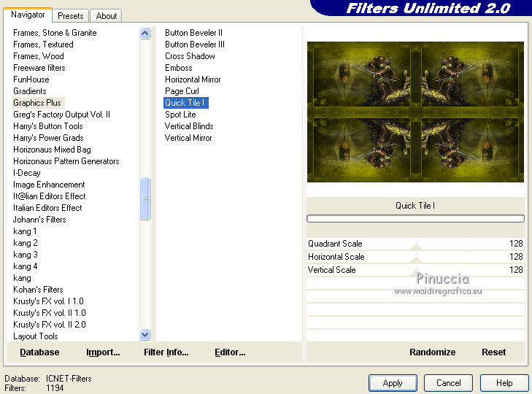
Task: Click the Cancel button
Action: (x=448, y=383)
